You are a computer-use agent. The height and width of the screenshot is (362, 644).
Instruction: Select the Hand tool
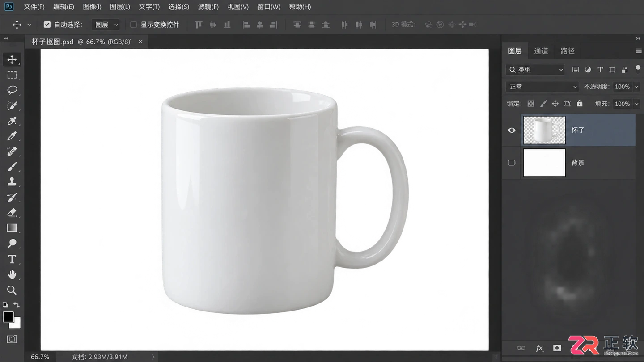click(12, 274)
